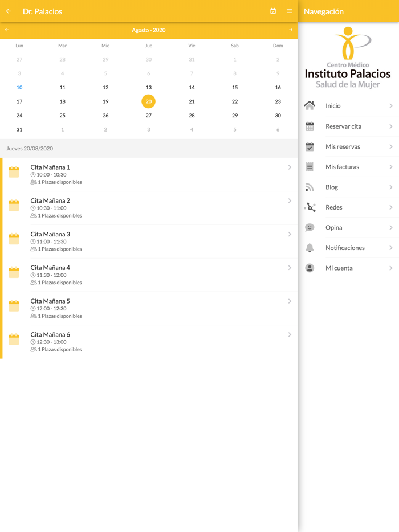
Task: Advance to the next month
Action: 290,30
